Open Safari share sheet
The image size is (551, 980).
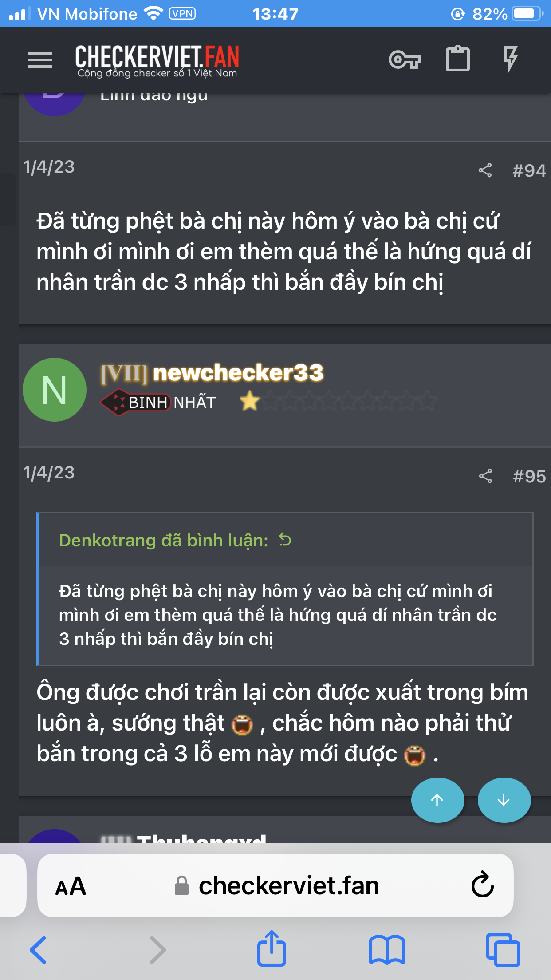tap(272, 948)
